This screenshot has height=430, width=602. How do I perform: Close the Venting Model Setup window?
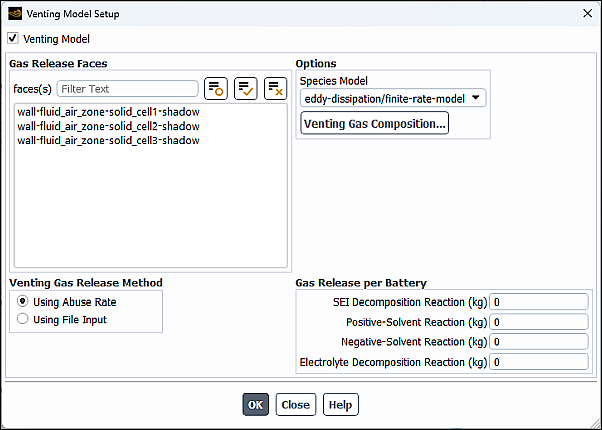[587, 14]
